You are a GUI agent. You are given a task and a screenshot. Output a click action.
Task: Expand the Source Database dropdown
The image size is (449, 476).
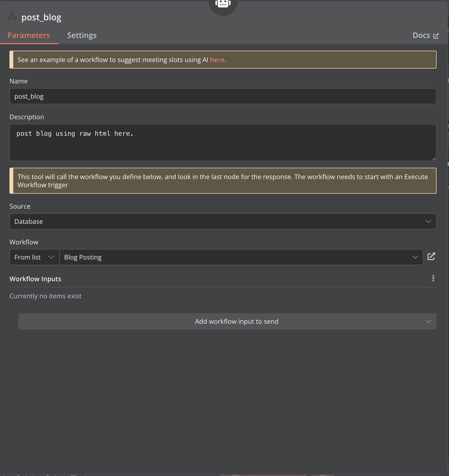pyautogui.click(x=223, y=221)
